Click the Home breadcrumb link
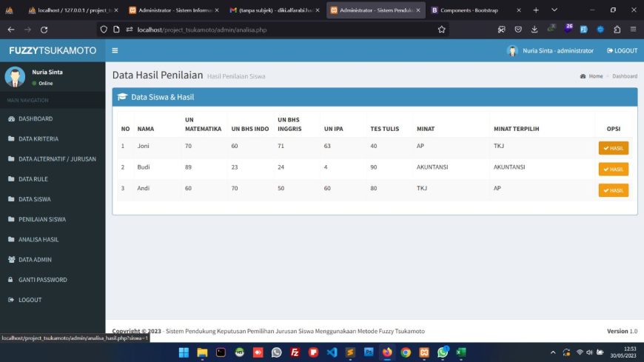The image size is (644, 362). (591, 76)
